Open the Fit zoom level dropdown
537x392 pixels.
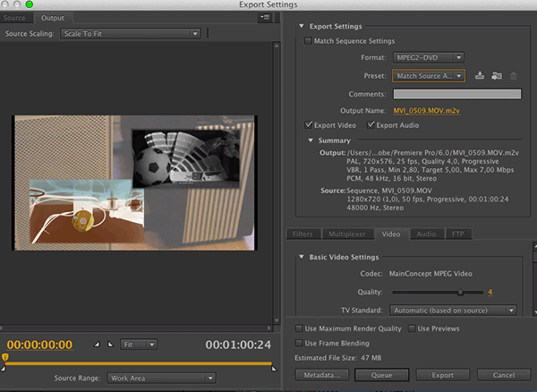[x=139, y=345]
